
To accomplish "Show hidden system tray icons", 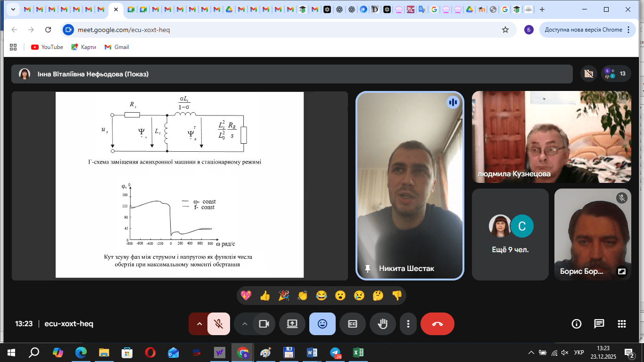I will point(531,353).
